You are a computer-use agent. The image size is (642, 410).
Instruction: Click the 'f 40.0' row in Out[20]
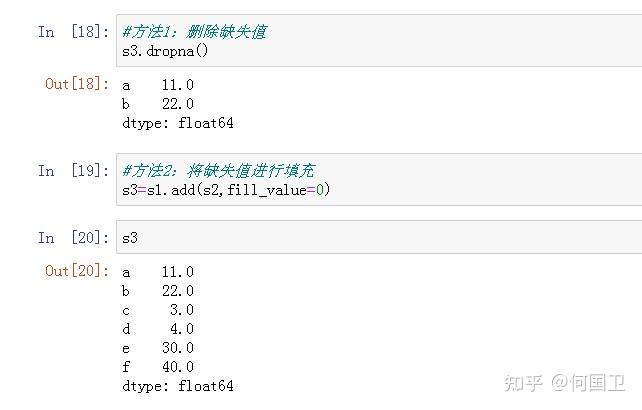coord(157,367)
